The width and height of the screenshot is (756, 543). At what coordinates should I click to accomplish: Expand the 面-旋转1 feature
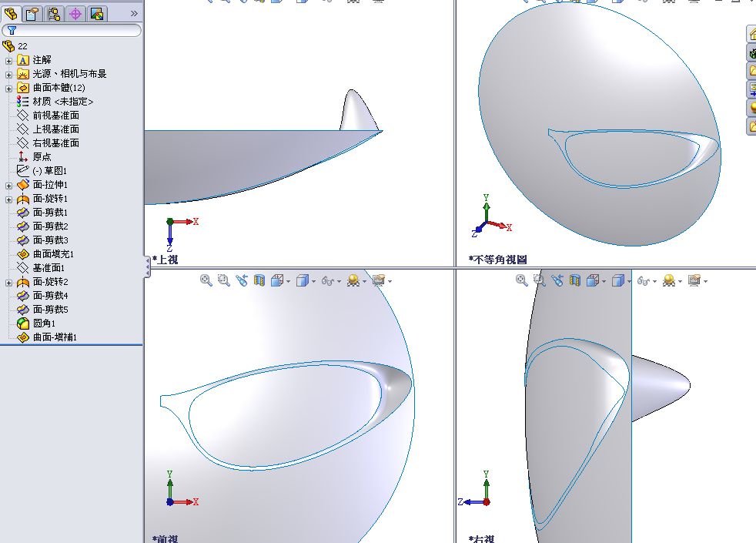pos(8,199)
